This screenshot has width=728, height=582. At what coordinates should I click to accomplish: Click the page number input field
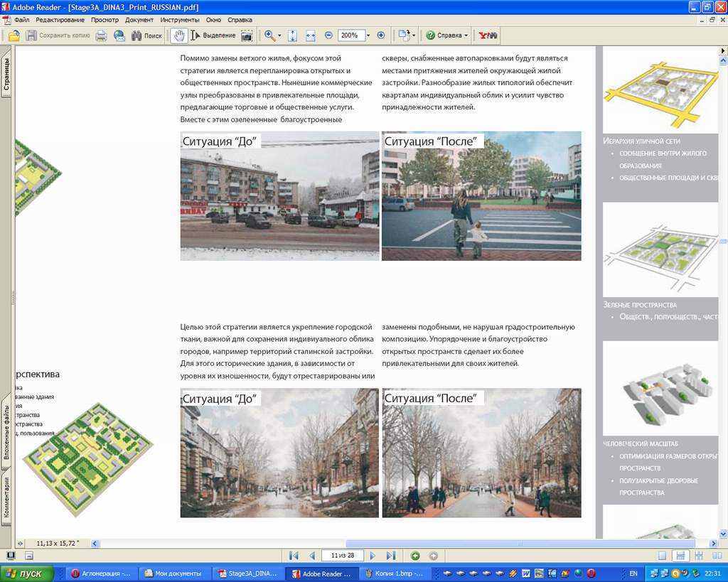click(342, 556)
